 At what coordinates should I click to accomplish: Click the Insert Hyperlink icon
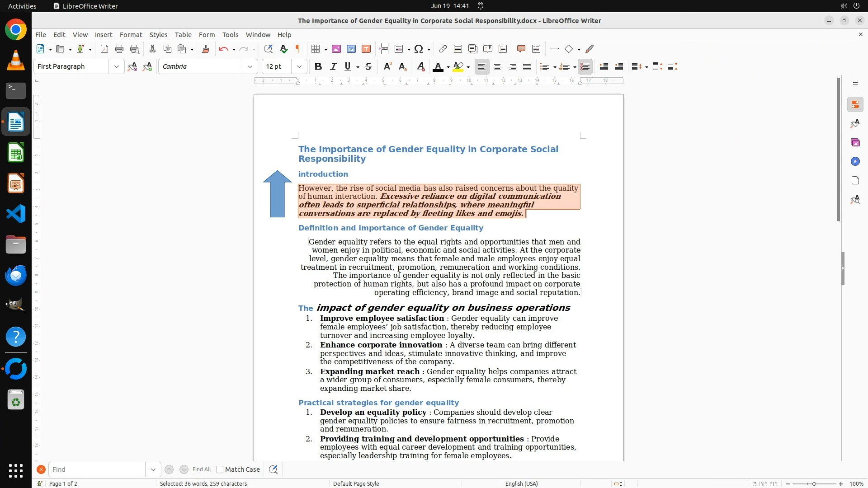pyautogui.click(x=443, y=49)
